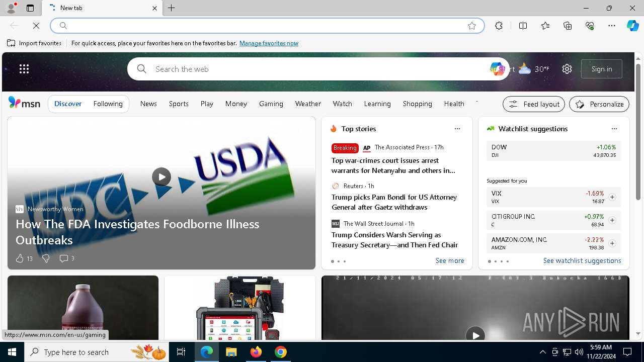Click Import favorites

point(34,43)
